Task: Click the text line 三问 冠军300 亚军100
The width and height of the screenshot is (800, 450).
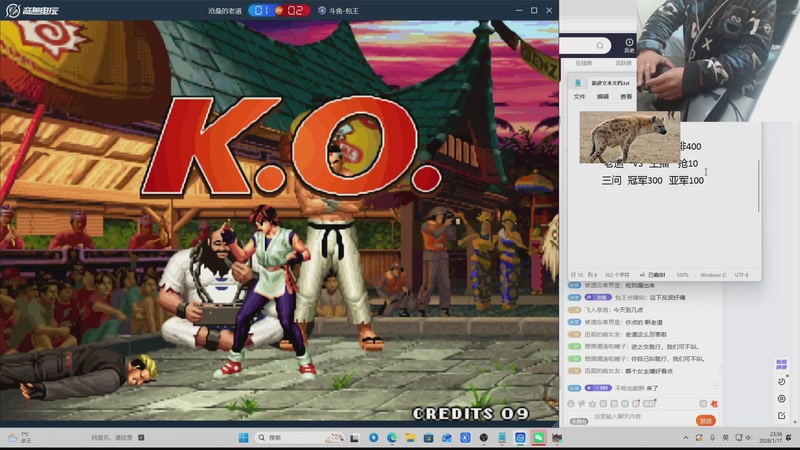Action: 653,180
